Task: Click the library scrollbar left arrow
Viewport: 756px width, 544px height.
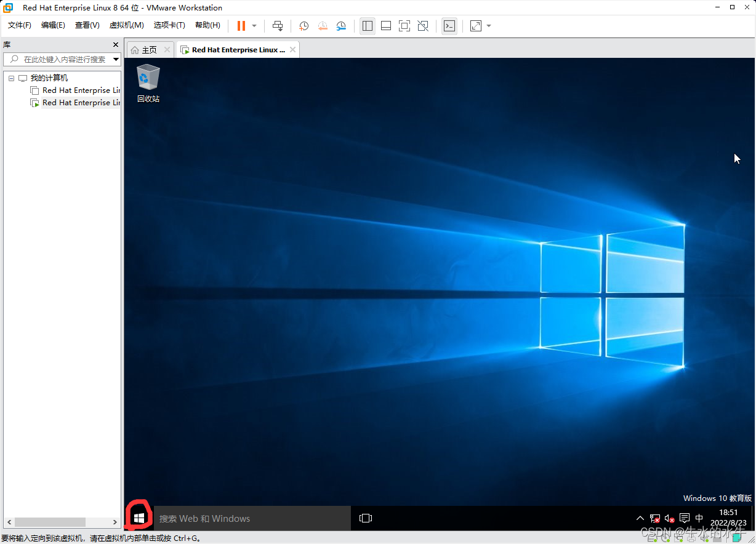Action: (9, 522)
